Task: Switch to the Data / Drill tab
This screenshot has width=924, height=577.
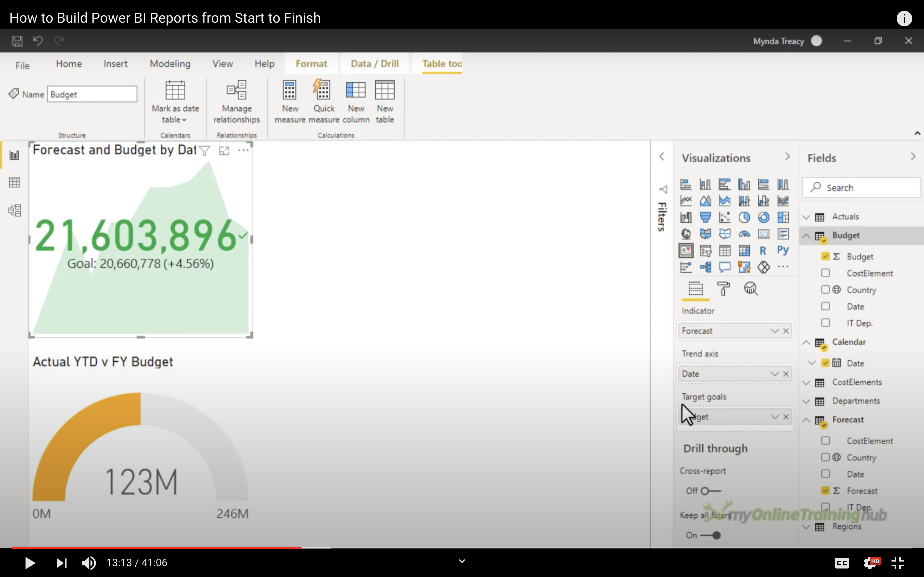Action: (x=374, y=64)
